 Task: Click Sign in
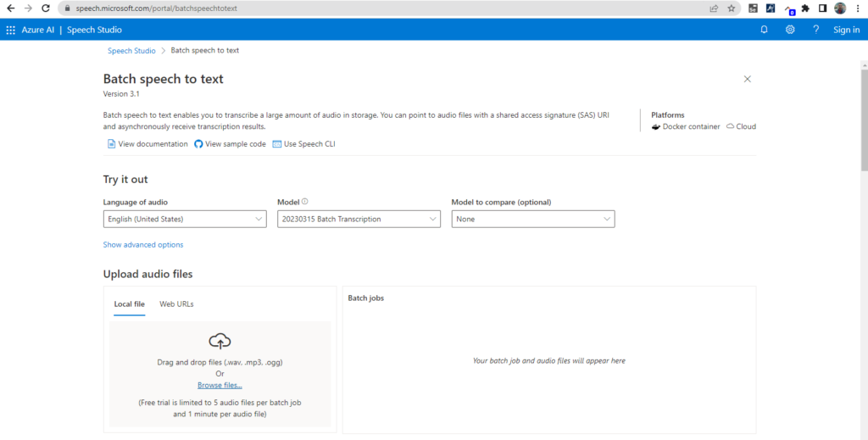847,30
